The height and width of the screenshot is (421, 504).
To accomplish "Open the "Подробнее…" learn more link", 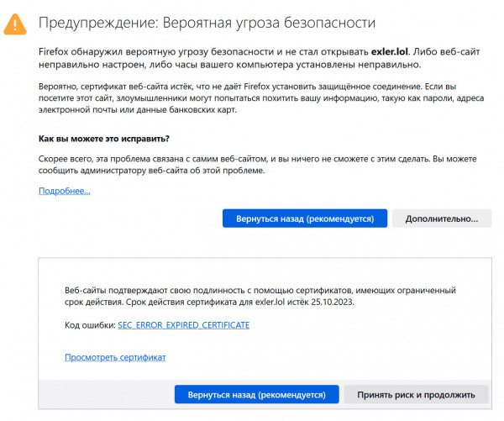I will click(65, 192).
